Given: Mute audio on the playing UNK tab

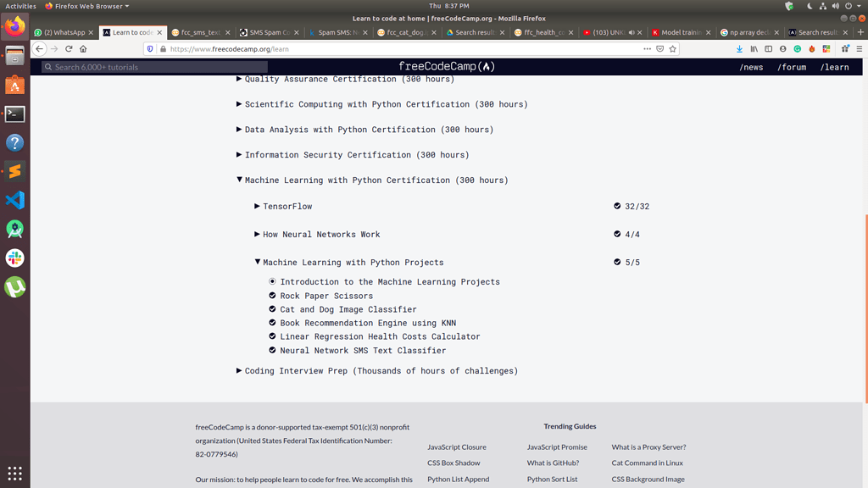Looking at the screenshot, I should point(632,31).
